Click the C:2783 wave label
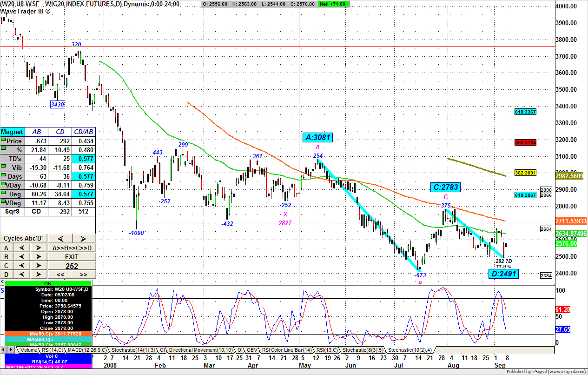 point(446,187)
